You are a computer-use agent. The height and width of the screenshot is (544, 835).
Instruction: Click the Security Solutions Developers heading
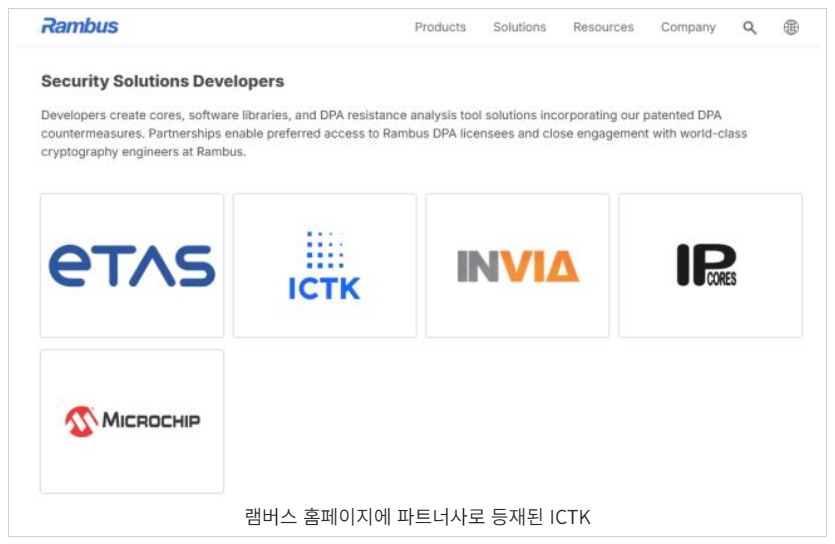tap(162, 81)
